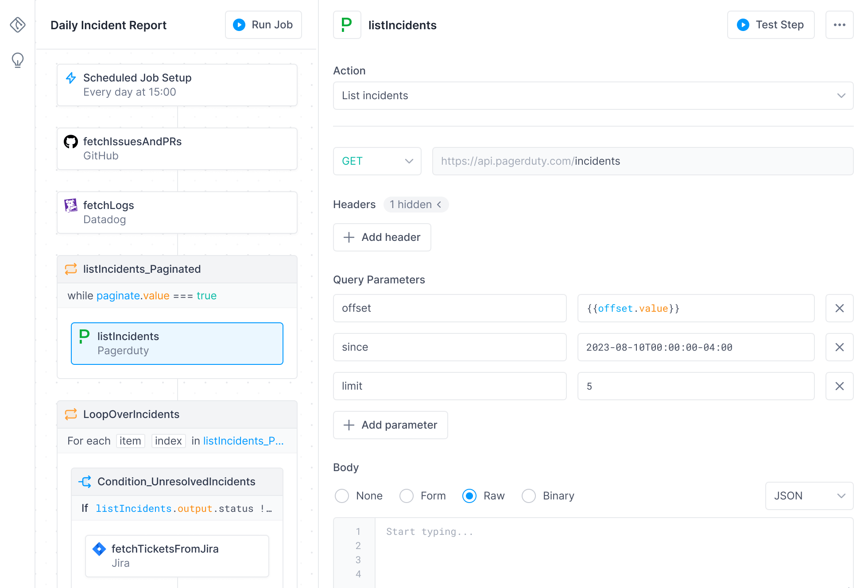868x588 pixels.
Task: Select None body type
Action: 342,496
